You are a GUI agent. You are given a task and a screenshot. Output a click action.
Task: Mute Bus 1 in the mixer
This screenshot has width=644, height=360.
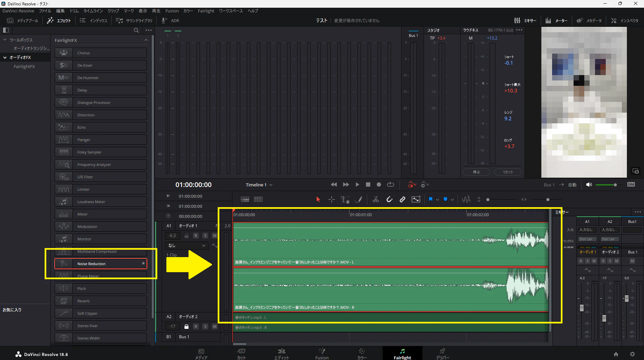pyautogui.click(x=632, y=261)
